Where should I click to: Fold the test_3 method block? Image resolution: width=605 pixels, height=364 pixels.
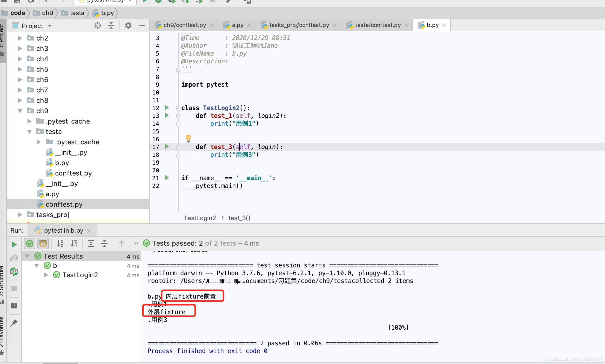point(178,147)
